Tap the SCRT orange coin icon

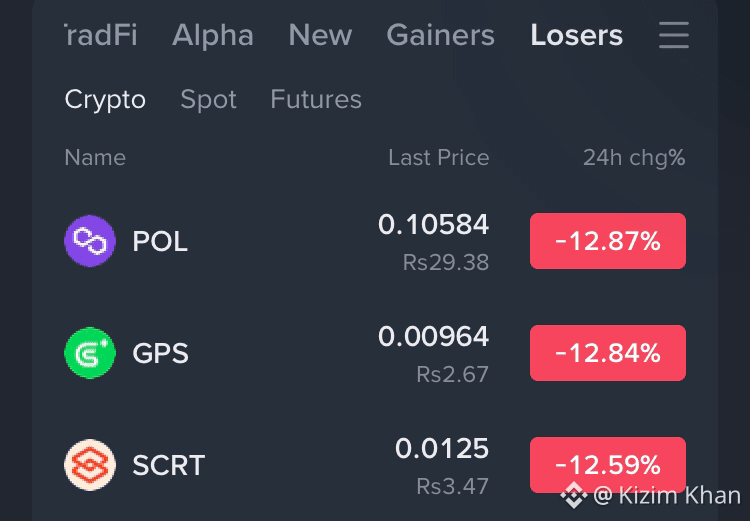click(90, 465)
